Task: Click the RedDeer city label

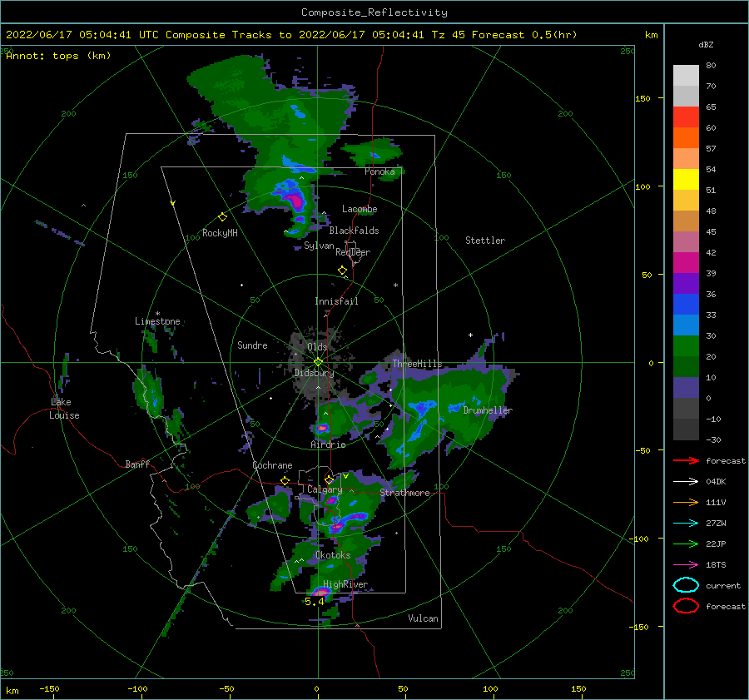Action: (x=353, y=252)
